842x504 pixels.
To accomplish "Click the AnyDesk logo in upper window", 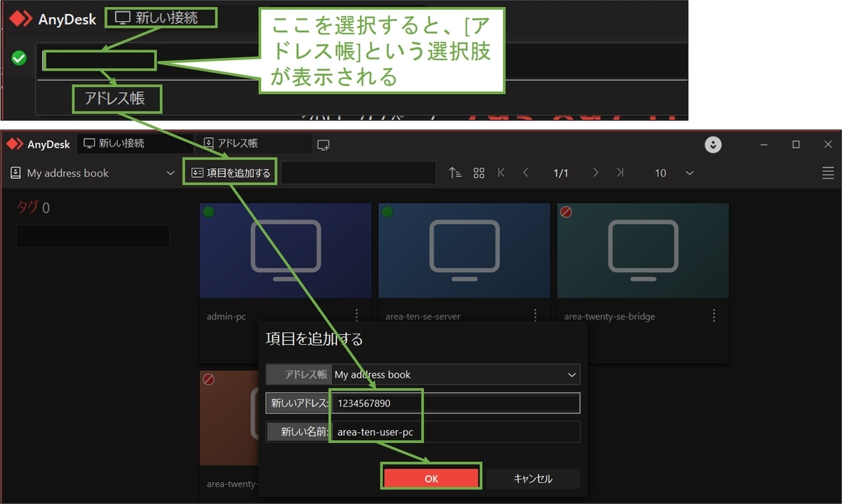I will click(x=52, y=19).
